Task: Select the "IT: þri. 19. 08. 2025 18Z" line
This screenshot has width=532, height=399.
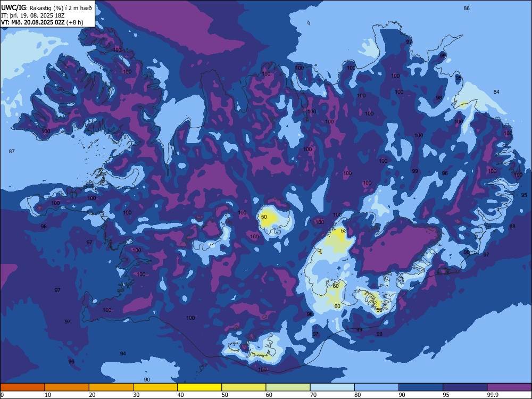Action: coord(32,15)
